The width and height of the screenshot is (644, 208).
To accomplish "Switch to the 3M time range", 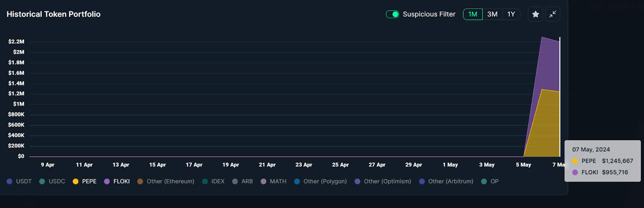I will 492,15.
